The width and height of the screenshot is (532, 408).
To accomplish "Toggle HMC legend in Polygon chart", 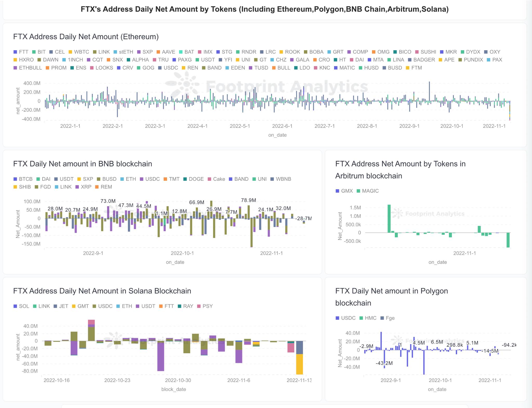I will click(368, 318).
